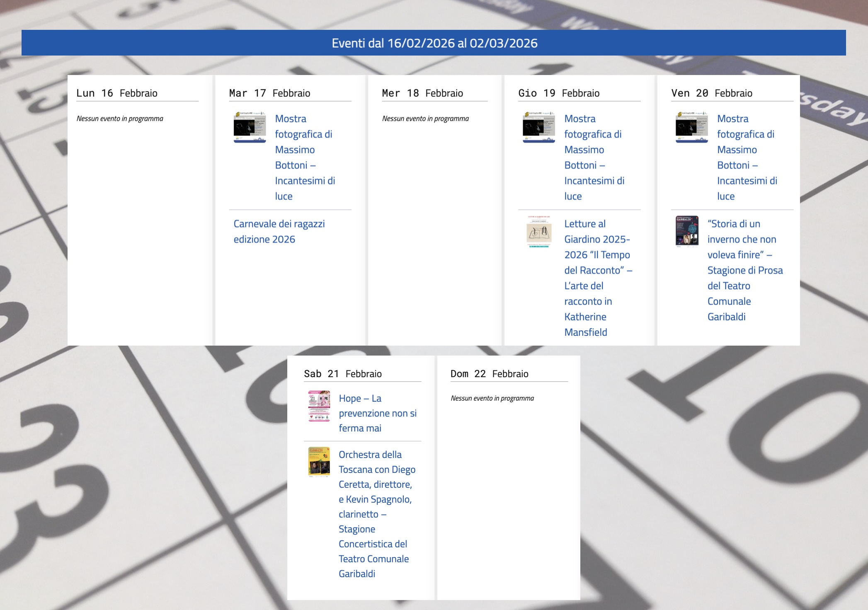The image size is (868, 610).
Task: Click the Dom 22 Febbraio day heading
Action: 489,374
